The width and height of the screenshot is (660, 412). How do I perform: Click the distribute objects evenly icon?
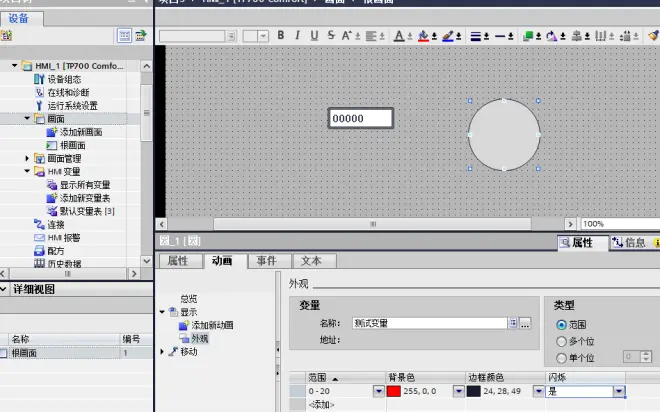[x=600, y=36]
